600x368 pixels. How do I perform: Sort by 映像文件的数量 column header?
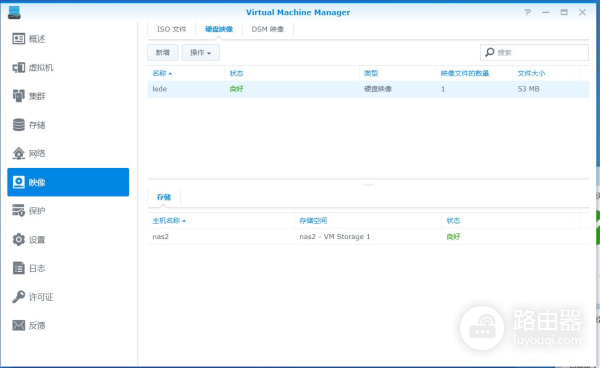click(474, 73)
